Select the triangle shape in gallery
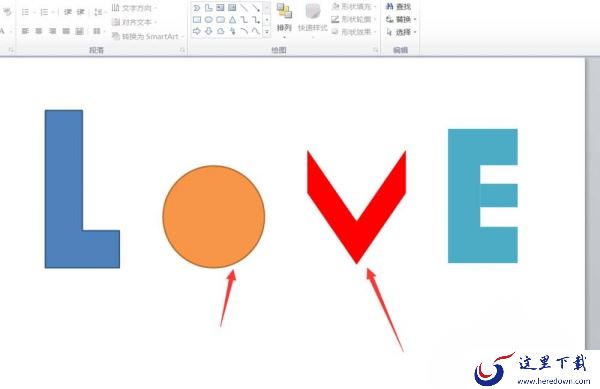600x389 pixels. click(x=232, y=20)
